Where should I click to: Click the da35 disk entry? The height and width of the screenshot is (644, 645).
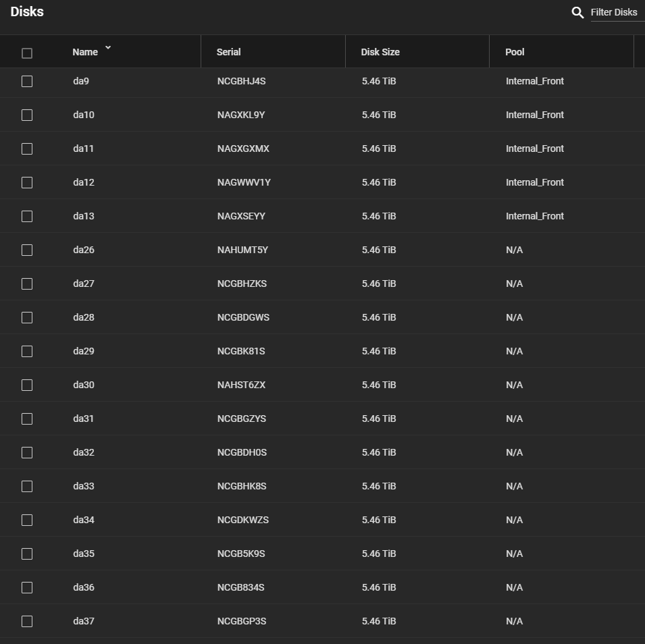(84, 554)
